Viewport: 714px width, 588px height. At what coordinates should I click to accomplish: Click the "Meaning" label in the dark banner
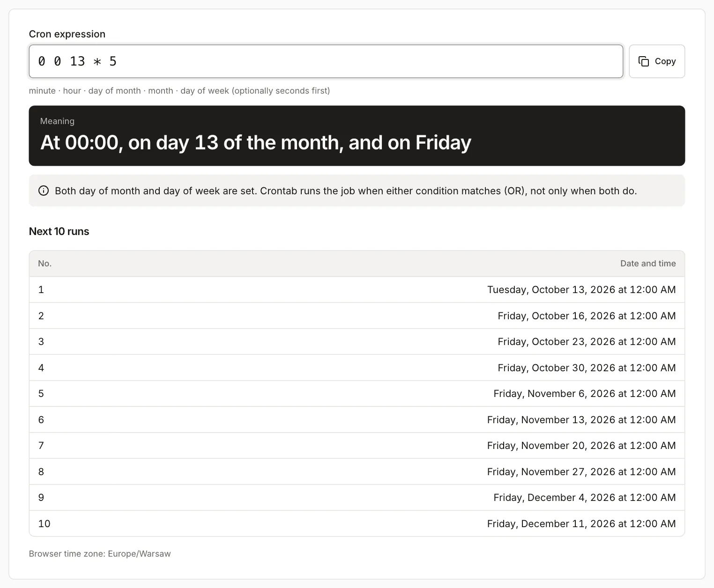click(57, 121)
